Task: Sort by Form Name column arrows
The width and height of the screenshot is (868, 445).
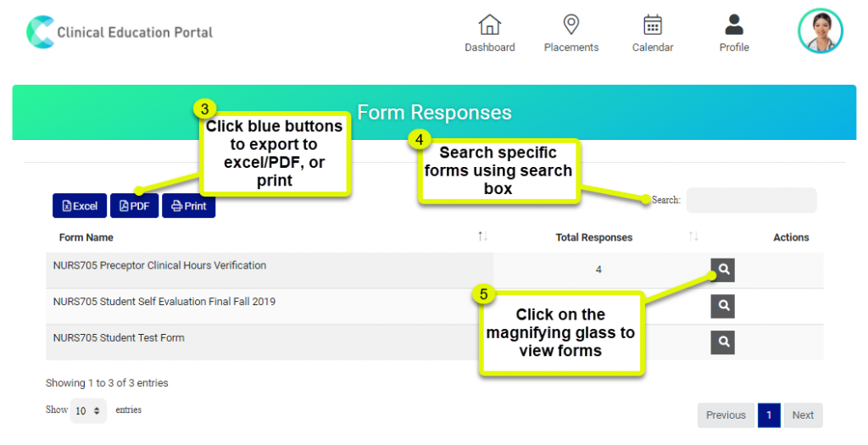Action: pyautogui.click(x=482, y=236)
